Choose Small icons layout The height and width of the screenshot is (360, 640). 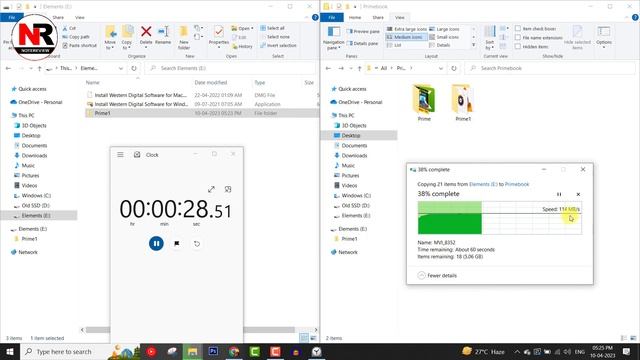(444, 37)
